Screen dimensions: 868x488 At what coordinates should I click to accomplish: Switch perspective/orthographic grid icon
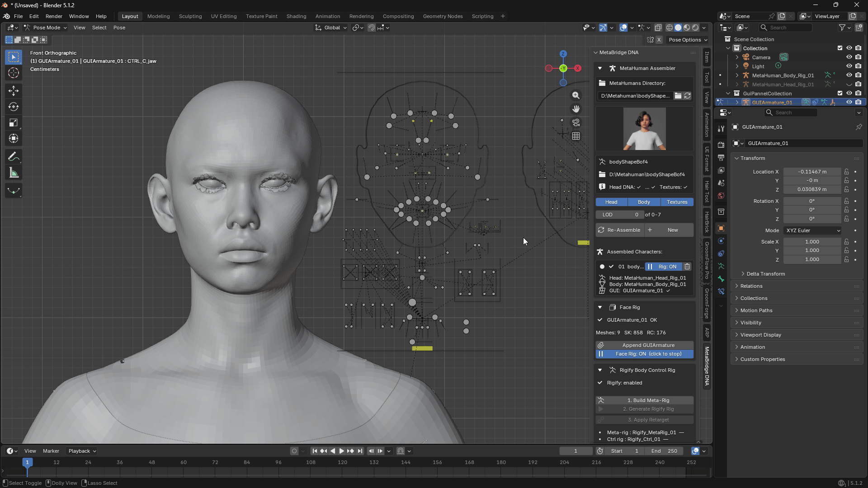click(x=576, y=136)
